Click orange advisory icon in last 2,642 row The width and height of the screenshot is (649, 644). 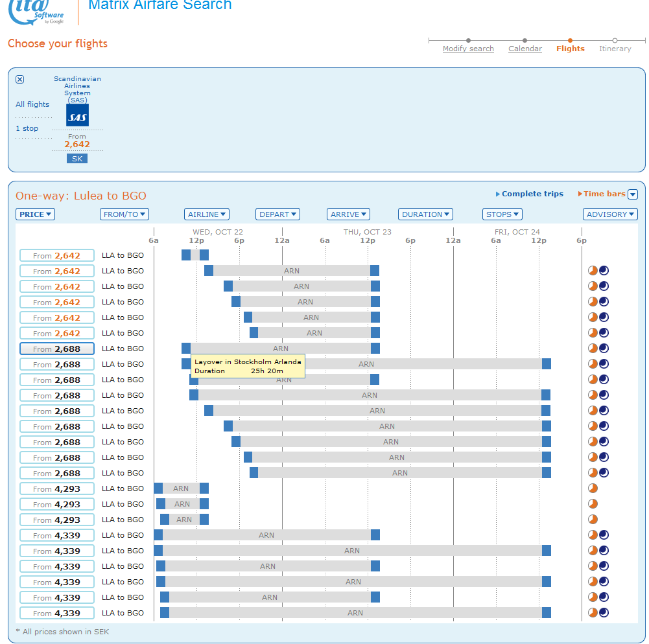point(593,332)
